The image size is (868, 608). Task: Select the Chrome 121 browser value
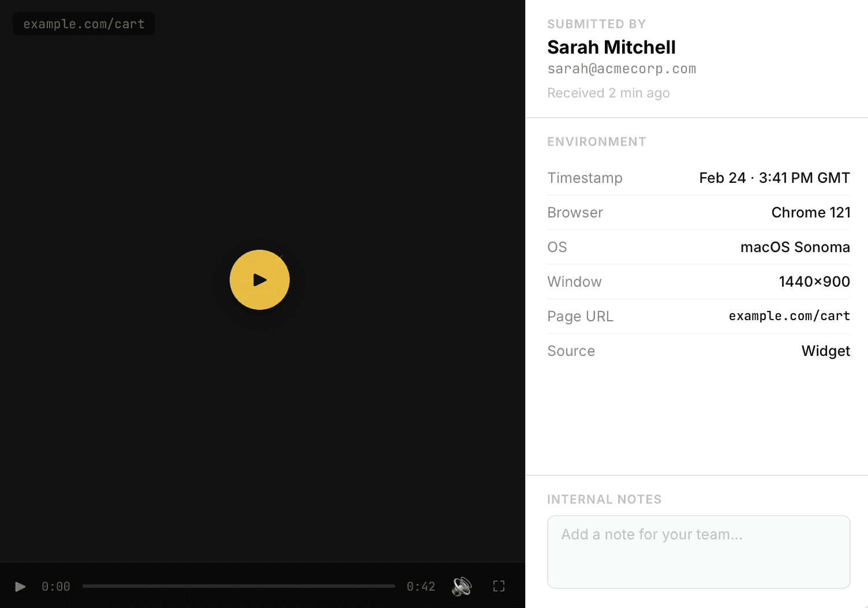point(811,212)
